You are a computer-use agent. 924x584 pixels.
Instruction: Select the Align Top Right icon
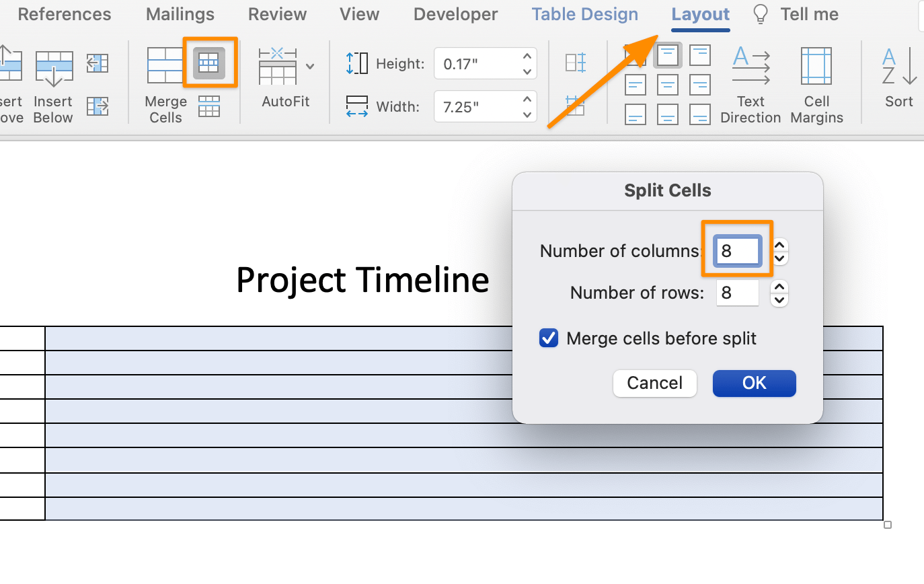[700, 55]
